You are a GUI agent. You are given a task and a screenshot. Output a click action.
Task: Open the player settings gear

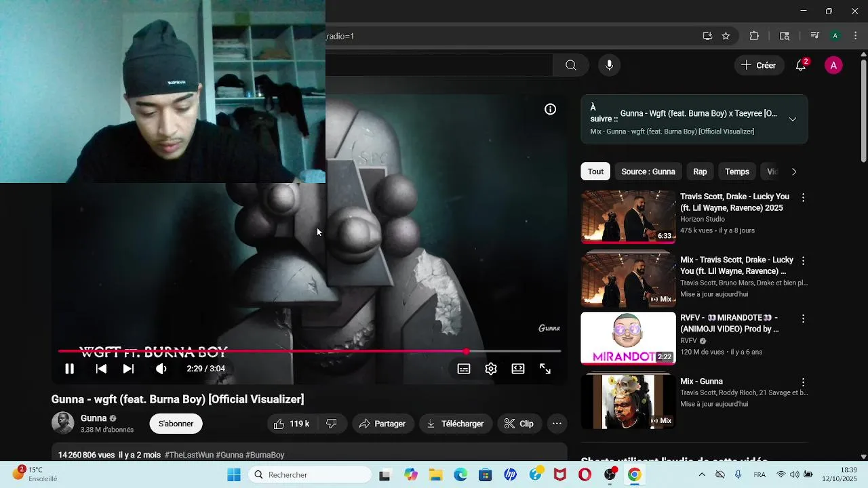pos(491,369)
